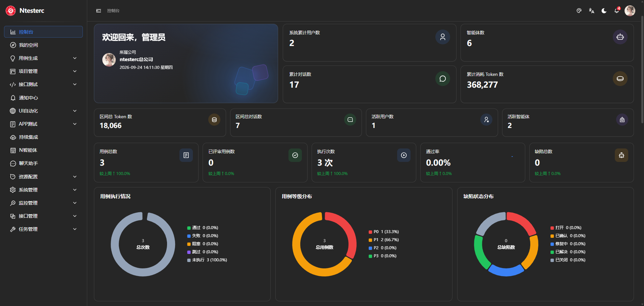644x306 pixels.
Task: Click the robot icon on 智能体数 card
Action: coord(620,37)
